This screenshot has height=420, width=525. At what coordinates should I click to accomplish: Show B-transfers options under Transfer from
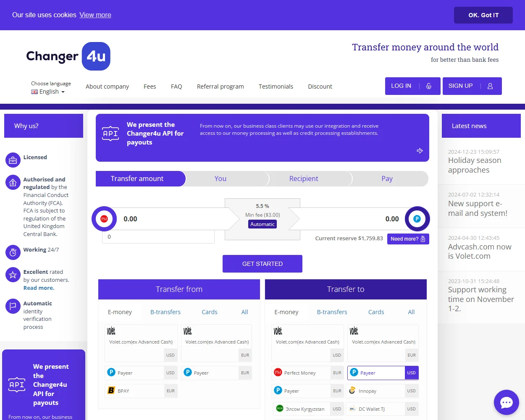[165, 312]
